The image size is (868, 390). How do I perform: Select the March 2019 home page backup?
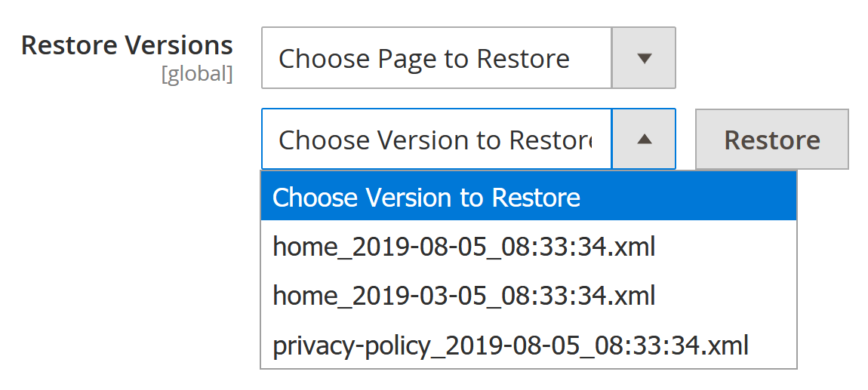463,295
